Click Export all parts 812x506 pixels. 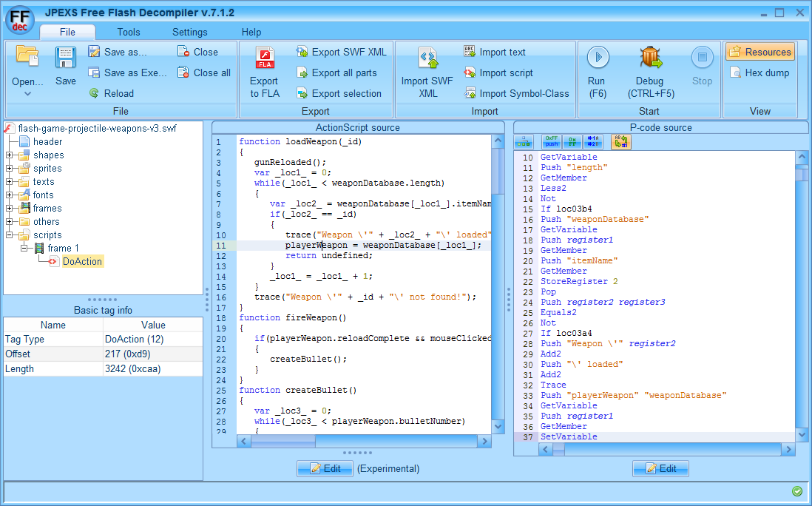pyautogui.click(x=336, y=72)
